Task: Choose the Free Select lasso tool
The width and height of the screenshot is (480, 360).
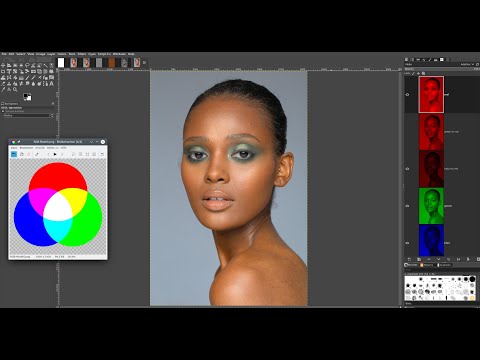Action: [x=27, y=66]
